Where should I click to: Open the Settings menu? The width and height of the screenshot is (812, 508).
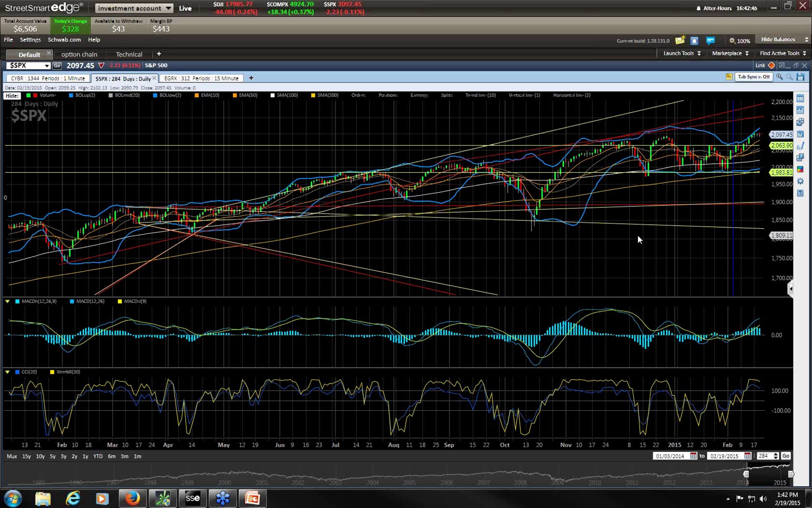tap(30, 40)
